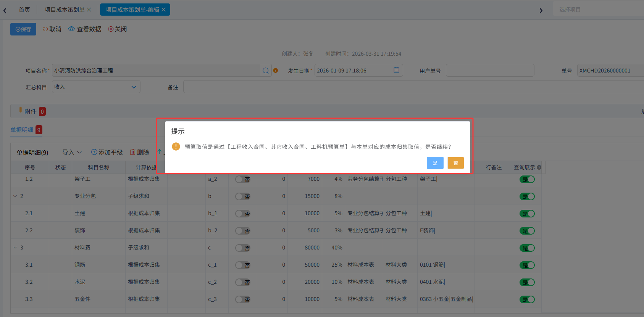Click the 单号 field XMCHD20260000001
This screenshot has width=644, height=317.
click(x=610, y=71)
